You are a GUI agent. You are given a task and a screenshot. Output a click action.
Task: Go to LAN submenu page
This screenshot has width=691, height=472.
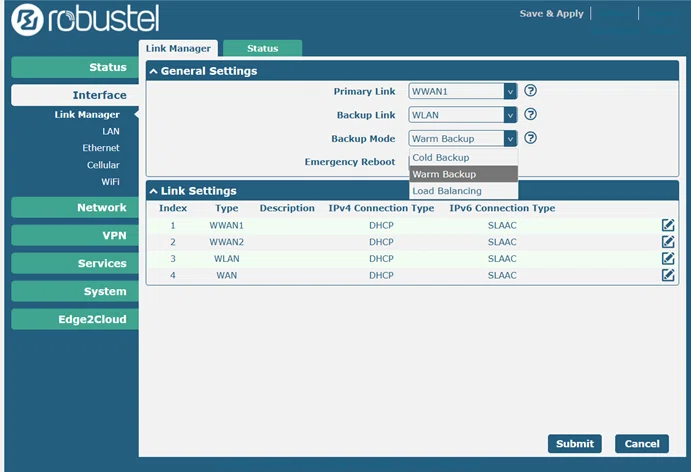point(111,131)
